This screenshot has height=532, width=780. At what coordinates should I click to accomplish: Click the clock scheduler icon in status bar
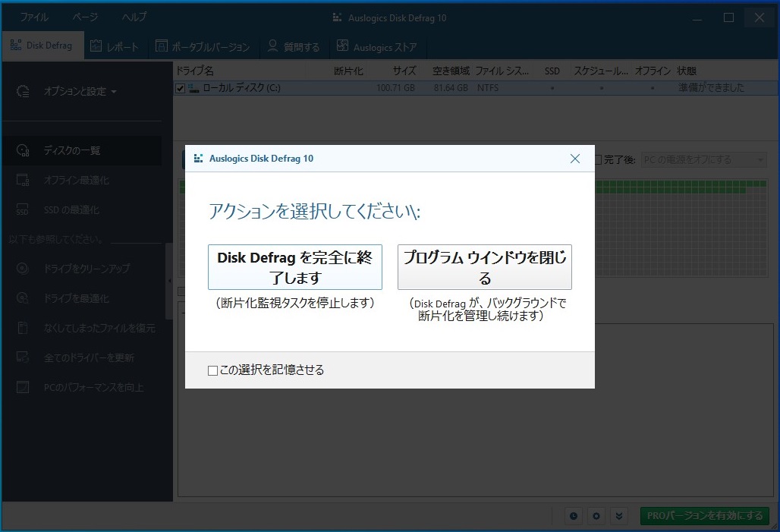[573, 516]
